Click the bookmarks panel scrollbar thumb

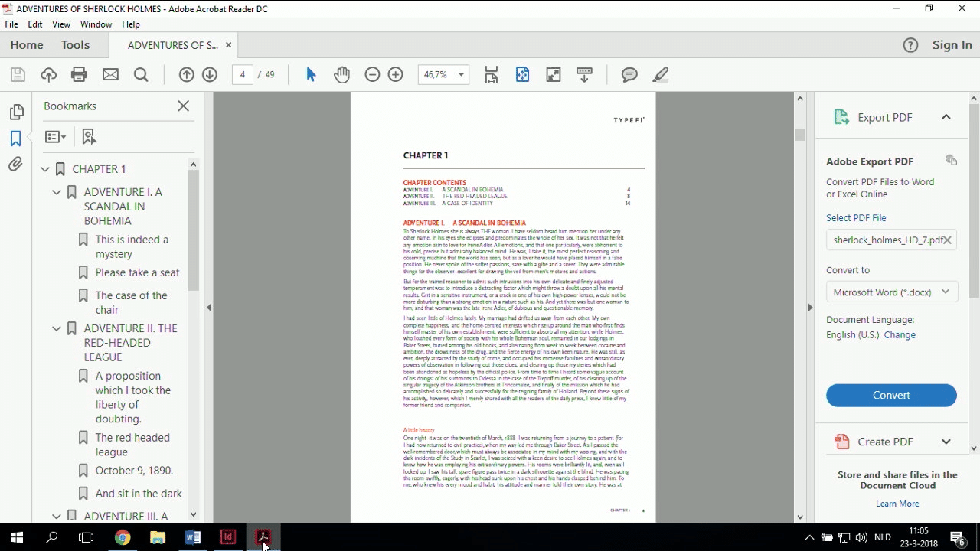pos(193,230)
